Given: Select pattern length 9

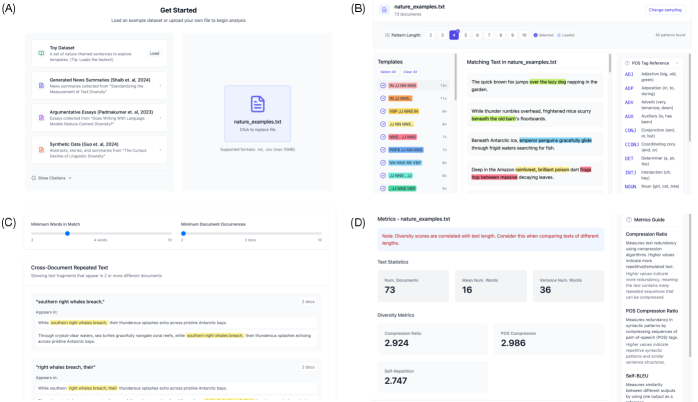Looking at the screenshot, I should tap(512, 35).
